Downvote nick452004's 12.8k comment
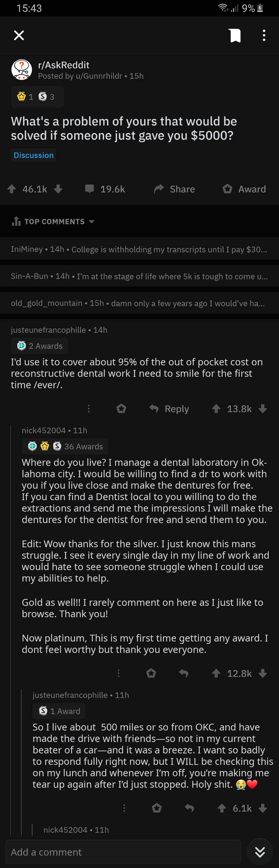Viewport: 279px width, 868px height. tap(263, 673)
